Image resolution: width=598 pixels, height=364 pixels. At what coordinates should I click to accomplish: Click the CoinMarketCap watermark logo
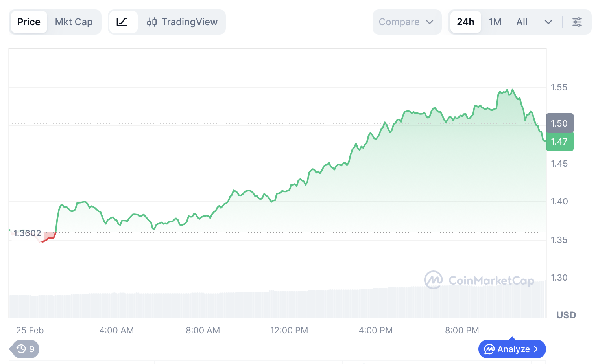click(433, 280)
